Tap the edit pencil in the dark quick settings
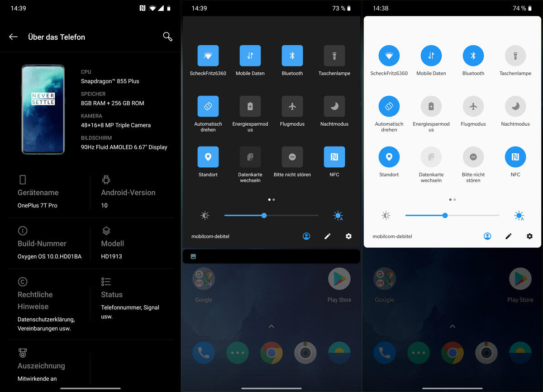This screenshot has width=543, height=392. pyautogui.click(x=328, y=236)
